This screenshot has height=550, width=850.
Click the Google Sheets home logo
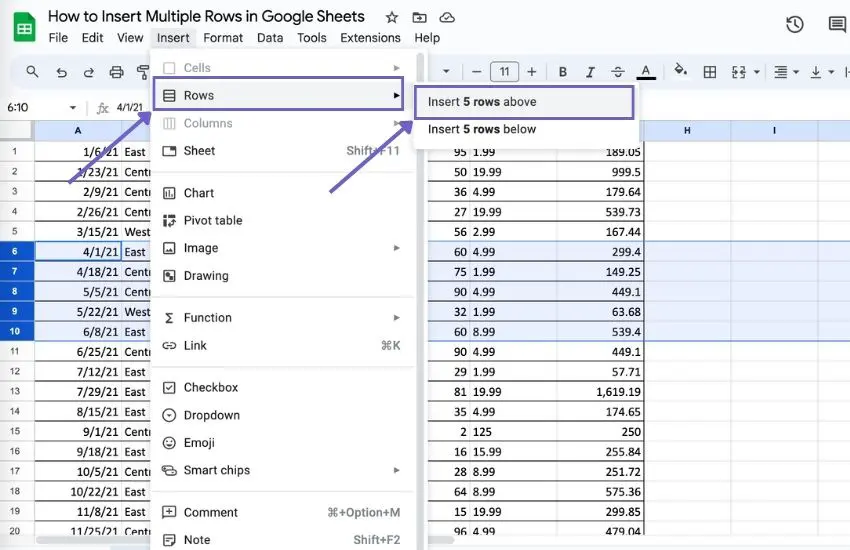(x=24, y=27)
